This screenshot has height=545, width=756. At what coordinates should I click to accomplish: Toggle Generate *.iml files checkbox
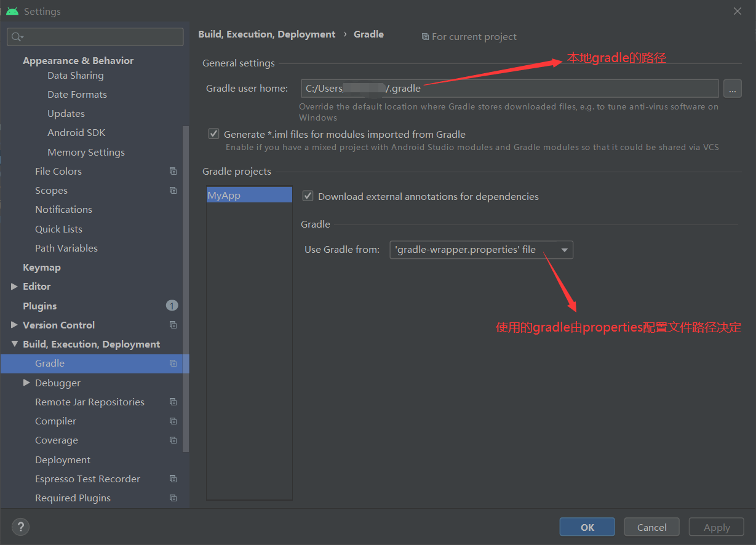point(213,133)
